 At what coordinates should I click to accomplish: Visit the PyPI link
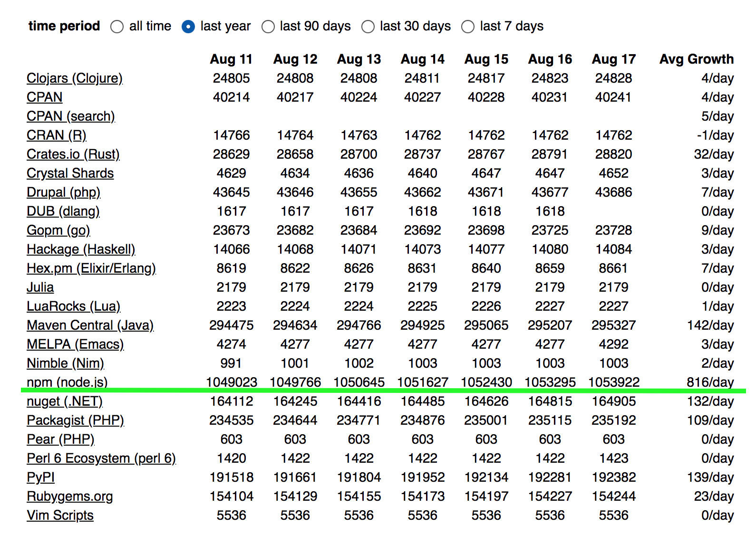[x=41, y=477]
